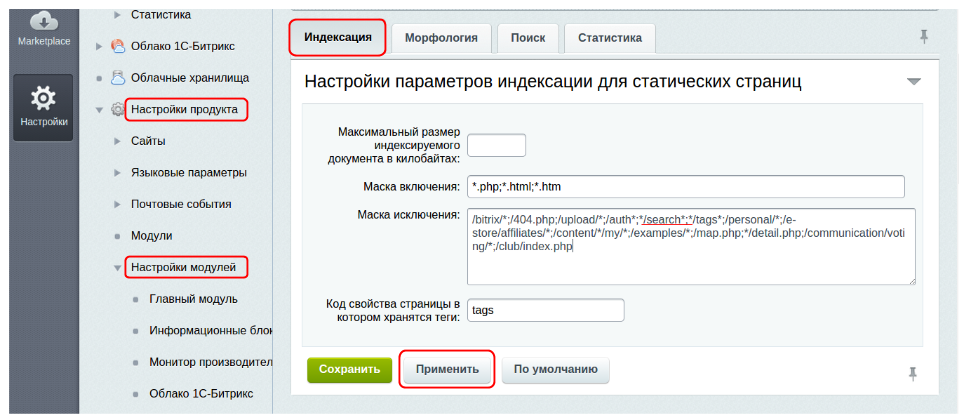Focus the maximum document size field

tap(496, 145)
